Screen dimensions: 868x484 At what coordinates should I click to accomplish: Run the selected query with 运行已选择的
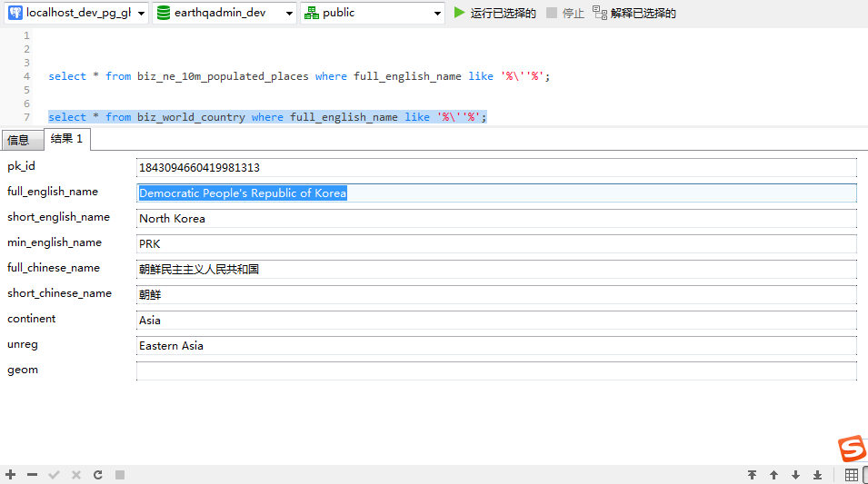coord(494,13)
